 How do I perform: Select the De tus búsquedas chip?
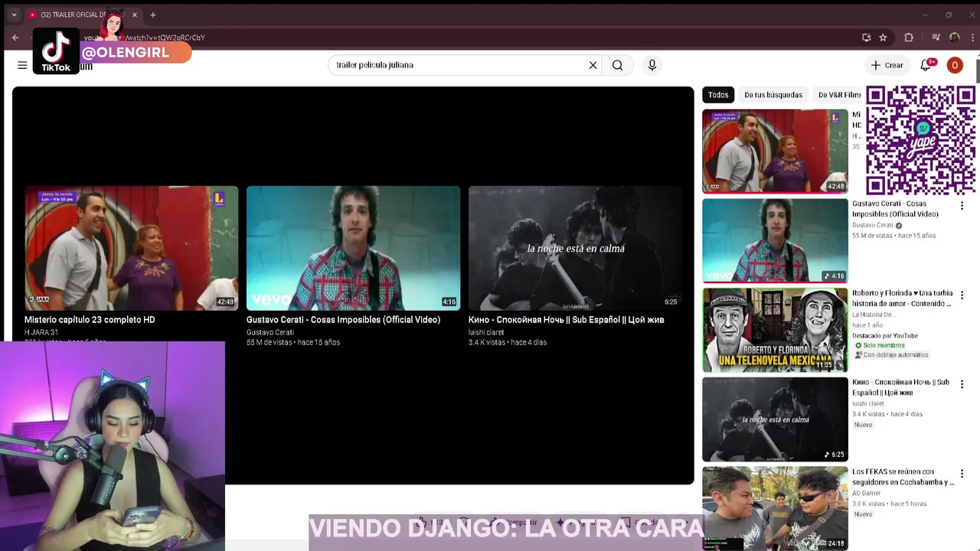[773, 95]
